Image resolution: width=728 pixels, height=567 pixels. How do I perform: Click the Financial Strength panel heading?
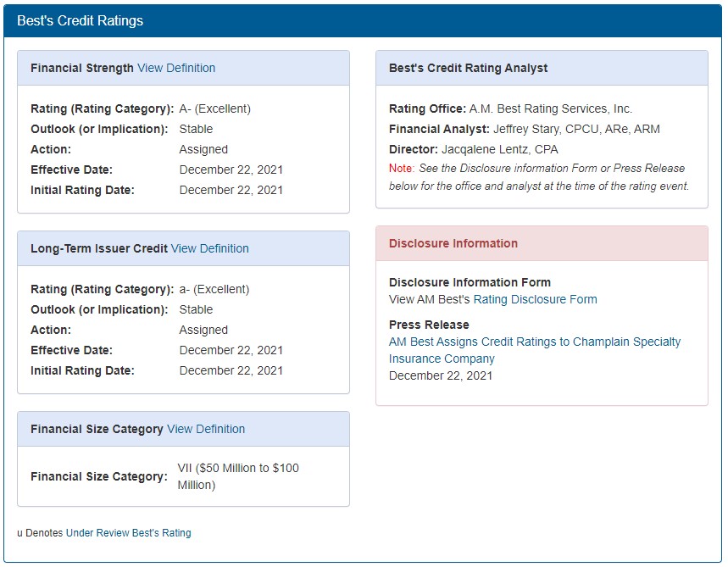(x=82, y=68)
